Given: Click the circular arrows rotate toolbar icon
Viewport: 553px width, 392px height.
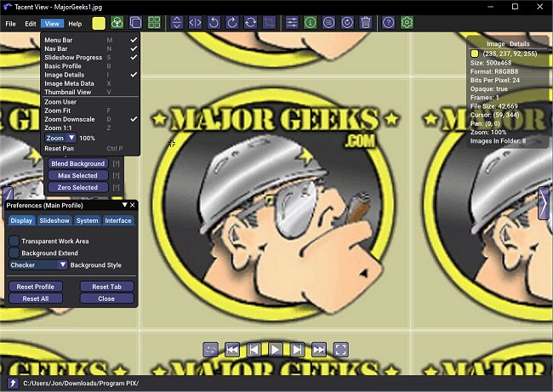Looking at the screenshot, I should tap(250, 23).
